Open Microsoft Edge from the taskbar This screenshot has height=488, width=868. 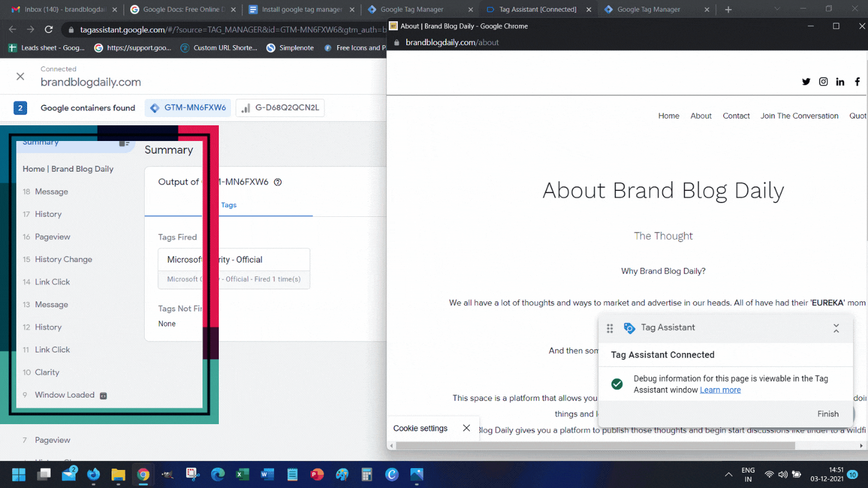(x=218, y=475)
